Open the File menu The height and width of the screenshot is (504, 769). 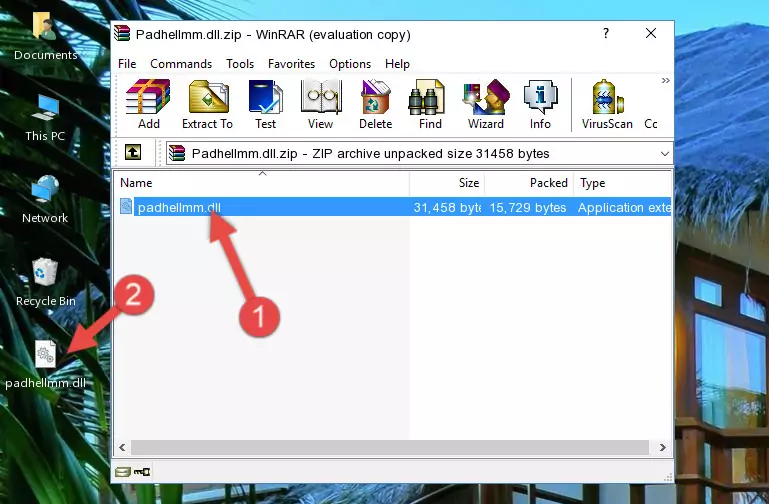(127, 64)
